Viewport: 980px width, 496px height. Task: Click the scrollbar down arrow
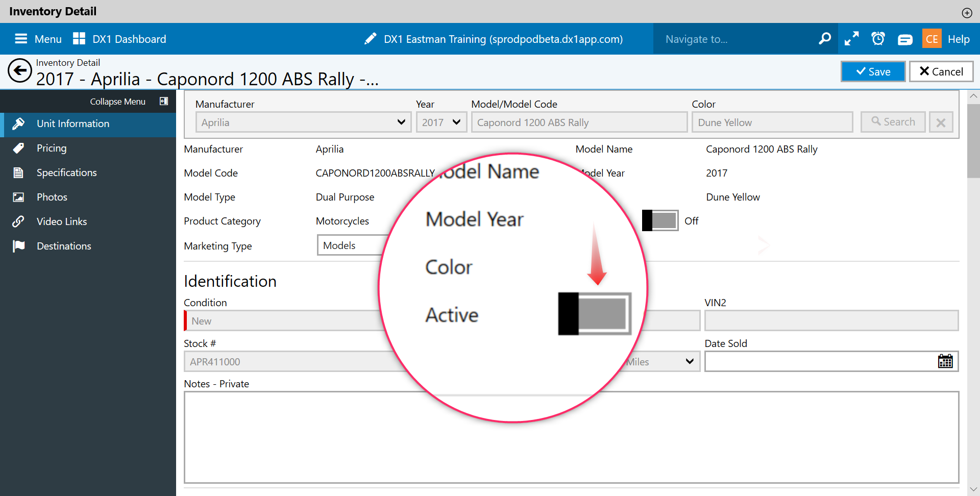coord(973,490)
